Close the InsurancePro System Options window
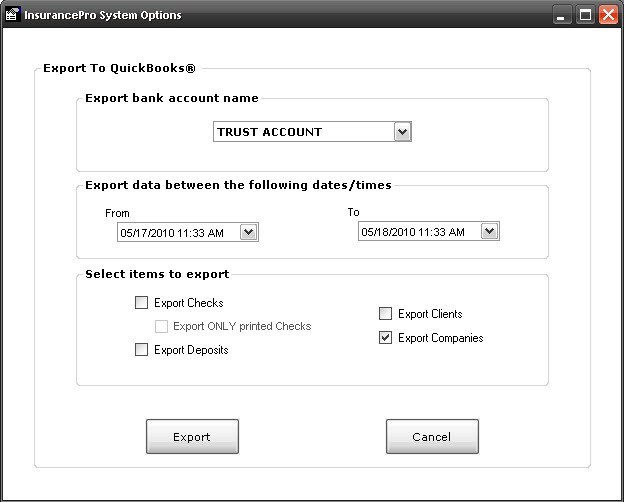624x502 pixels. (x=608, y=15)
